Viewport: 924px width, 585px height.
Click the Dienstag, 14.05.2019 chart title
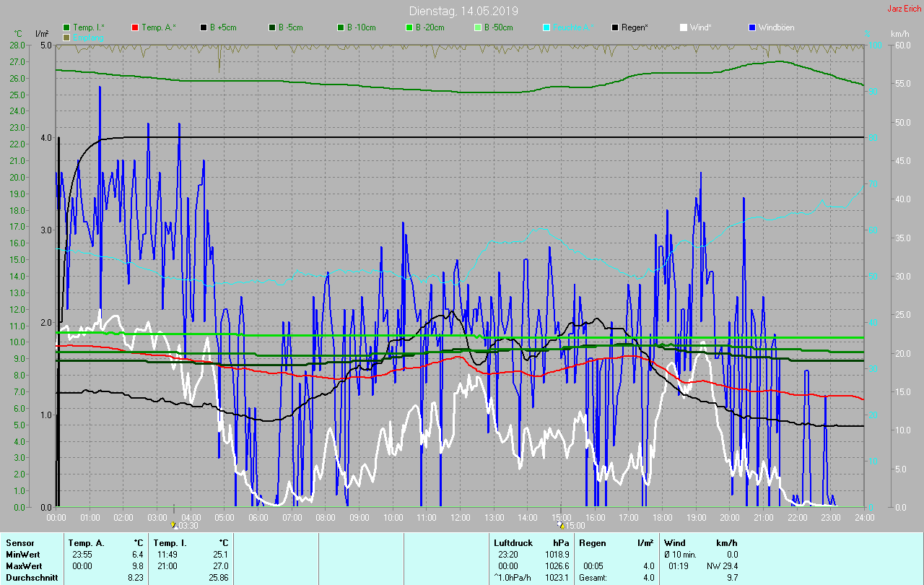463,11
